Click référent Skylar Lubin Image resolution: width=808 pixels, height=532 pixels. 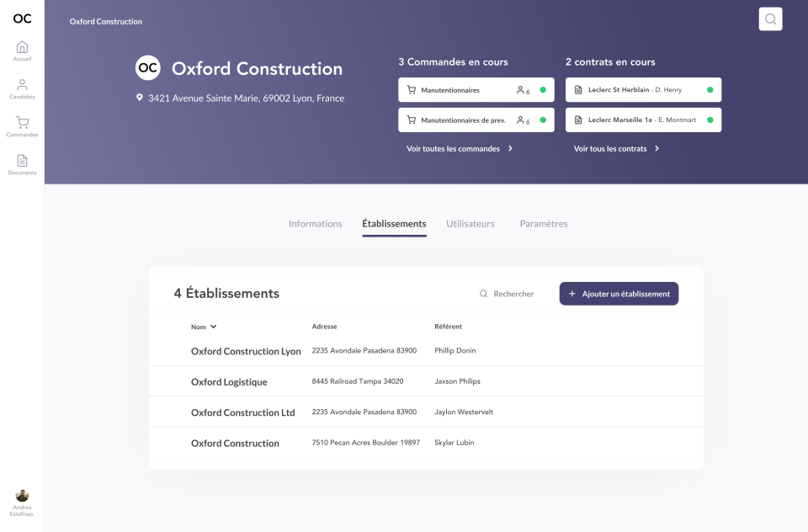454,442
